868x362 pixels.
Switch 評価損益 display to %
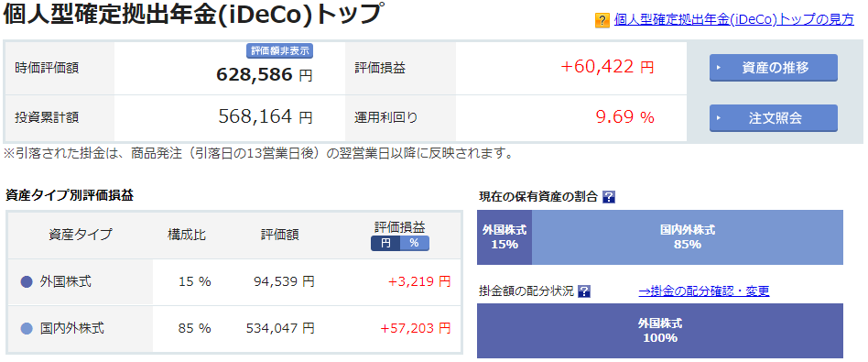415,244
